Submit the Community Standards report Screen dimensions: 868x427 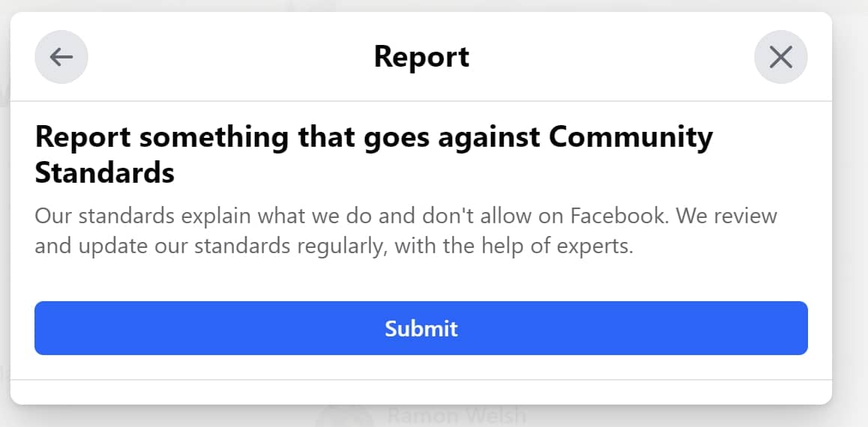click(x=421, y=328)
